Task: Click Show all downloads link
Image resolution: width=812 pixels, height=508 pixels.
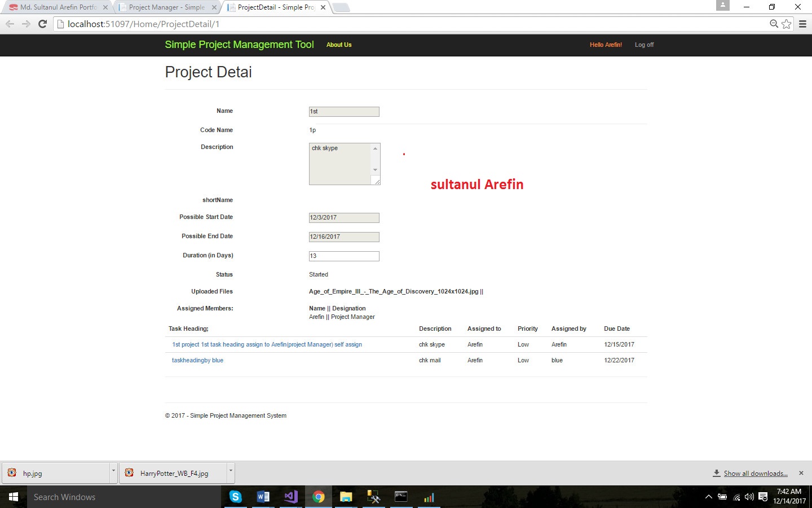Action: tap(756, 474)
